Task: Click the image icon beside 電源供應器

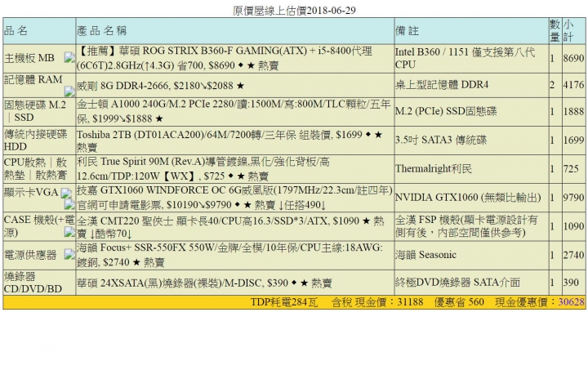Action: point(69,255)
